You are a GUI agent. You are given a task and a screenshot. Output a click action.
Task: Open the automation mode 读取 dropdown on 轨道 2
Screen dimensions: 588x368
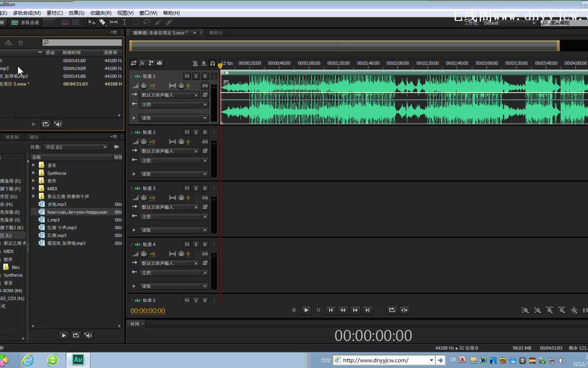[x=174, y=174]
